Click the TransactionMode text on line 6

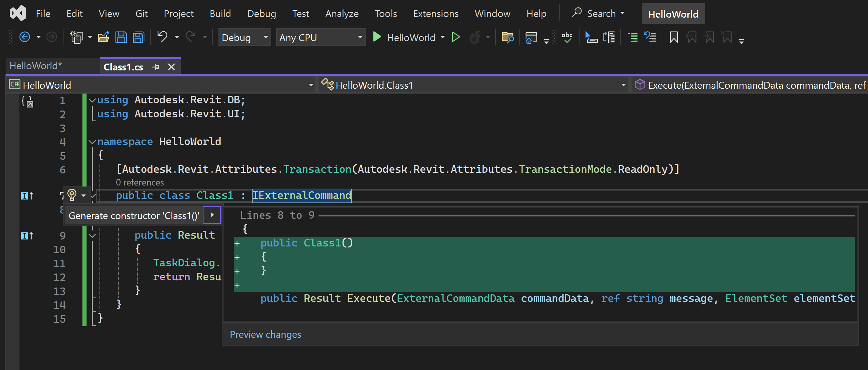click(x=565, y=169)
